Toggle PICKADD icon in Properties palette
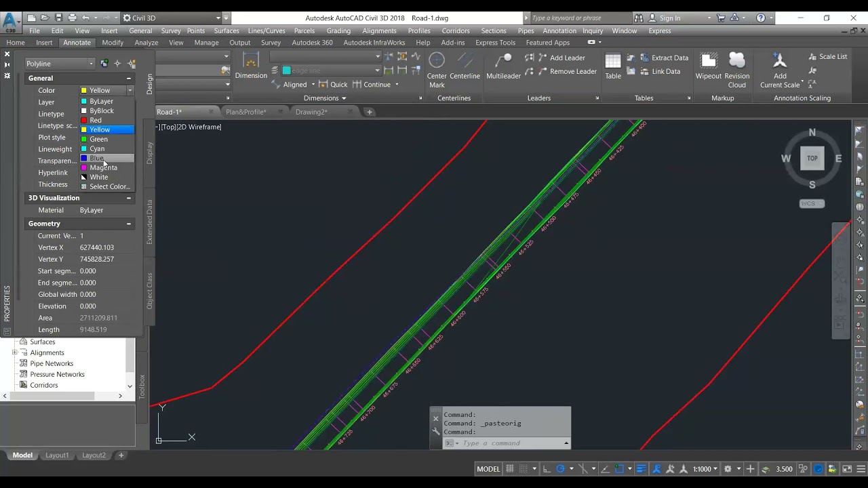The image size is (868, 488). tap(104, 64)
